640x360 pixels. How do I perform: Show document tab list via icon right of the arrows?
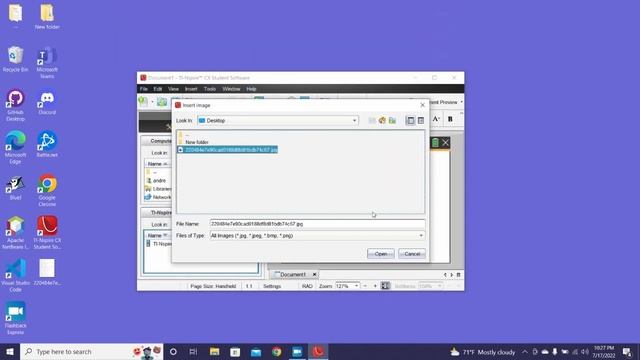point(458,275)
